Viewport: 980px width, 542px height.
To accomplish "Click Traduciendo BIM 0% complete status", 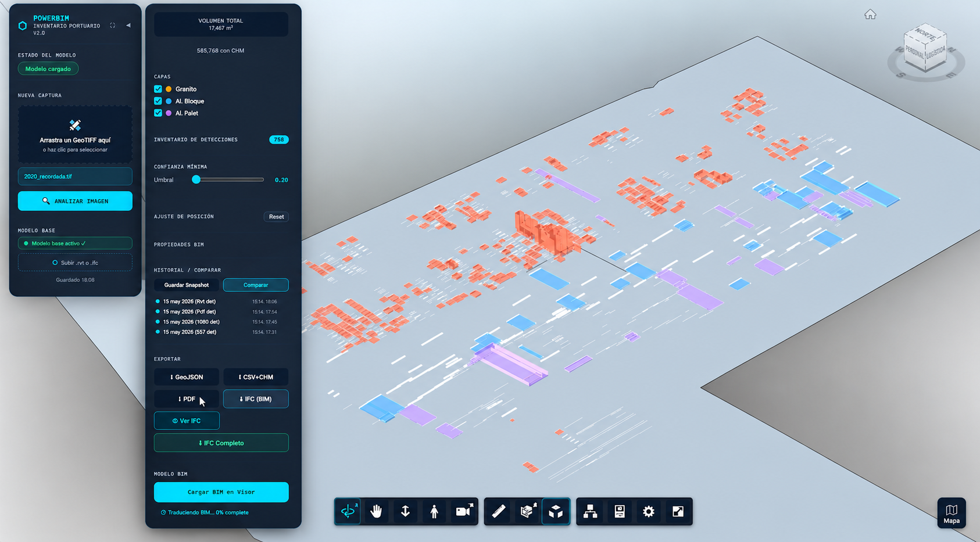I will coord(205,512).
